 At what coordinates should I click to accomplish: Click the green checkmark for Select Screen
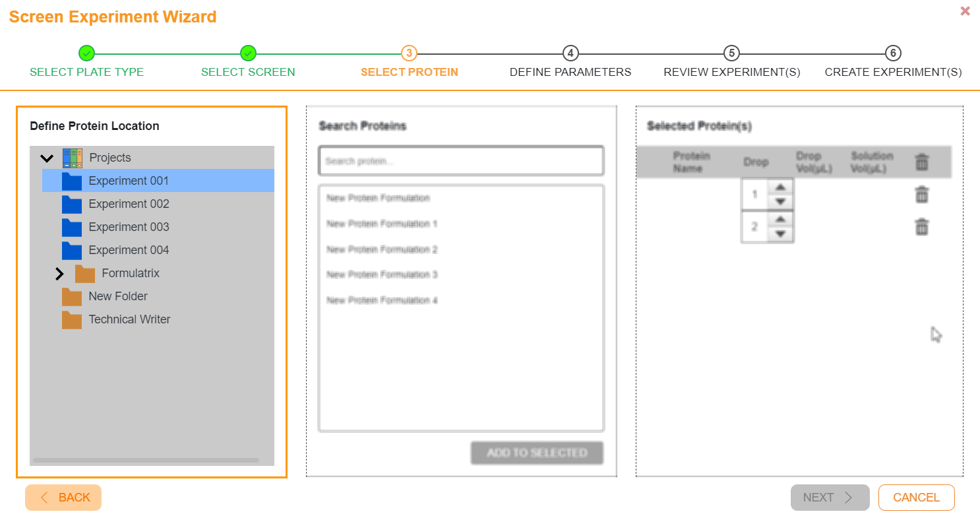pos(248,53)
